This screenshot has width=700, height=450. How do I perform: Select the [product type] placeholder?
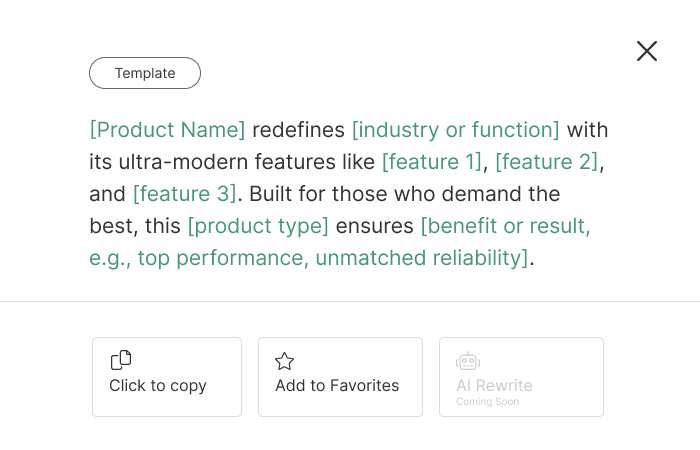click(x=258, y=226)
